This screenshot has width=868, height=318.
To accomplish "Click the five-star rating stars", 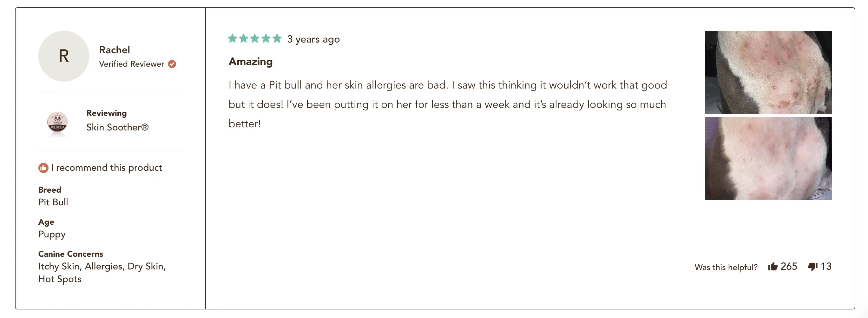I will coord(255,38).
